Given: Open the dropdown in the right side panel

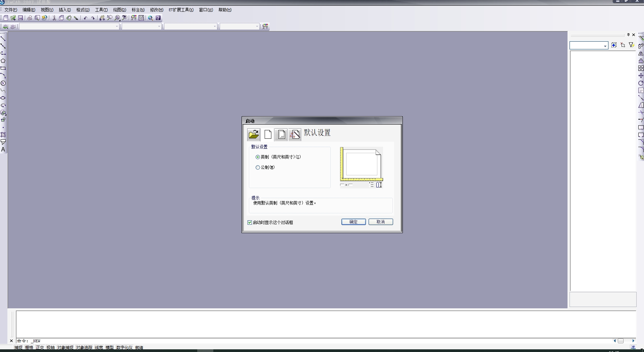Looking at the screenshot, I should click(605, 46).
